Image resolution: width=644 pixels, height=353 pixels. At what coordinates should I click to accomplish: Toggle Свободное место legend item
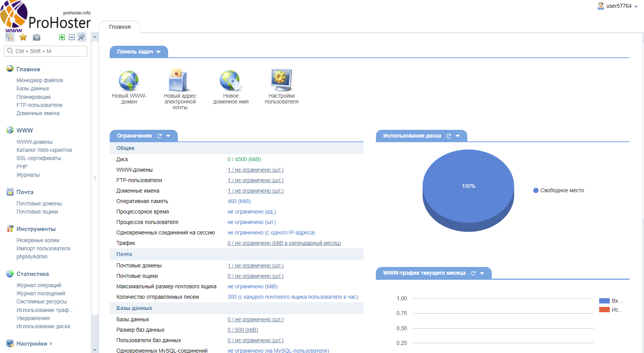point(558,190)
